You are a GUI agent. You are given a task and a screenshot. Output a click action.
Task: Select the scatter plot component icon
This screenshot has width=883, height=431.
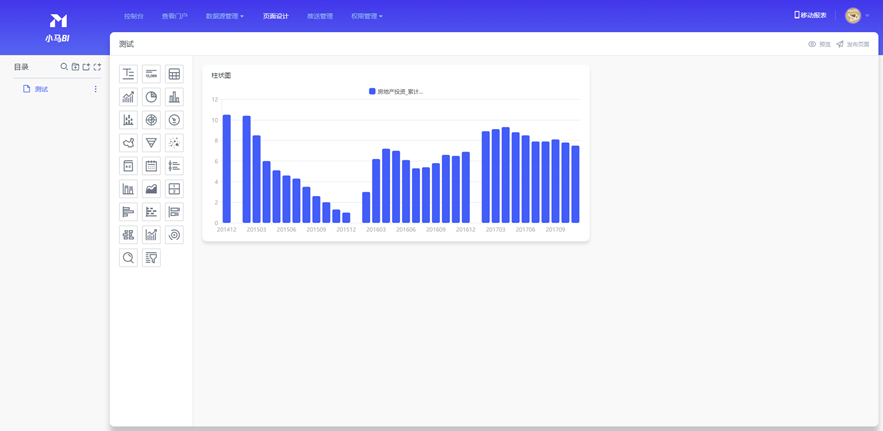(x=174, y=143)
